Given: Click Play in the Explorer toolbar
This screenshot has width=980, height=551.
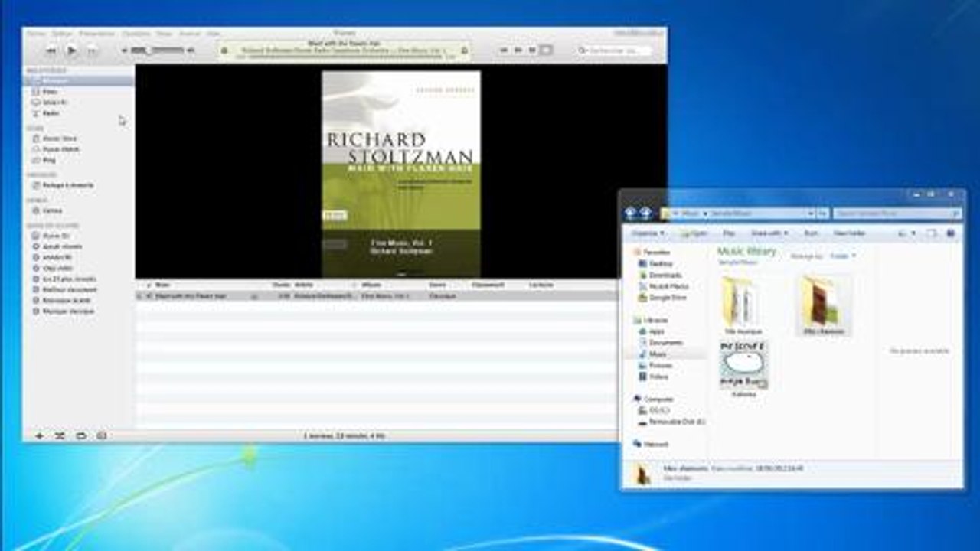Looking at the screenshot, I should 730,233.
